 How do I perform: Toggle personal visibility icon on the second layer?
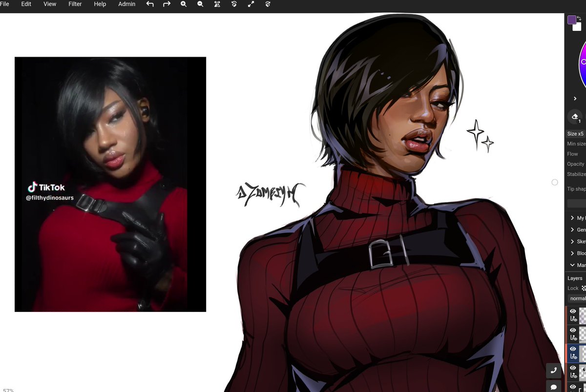click(x=573, y=338)
